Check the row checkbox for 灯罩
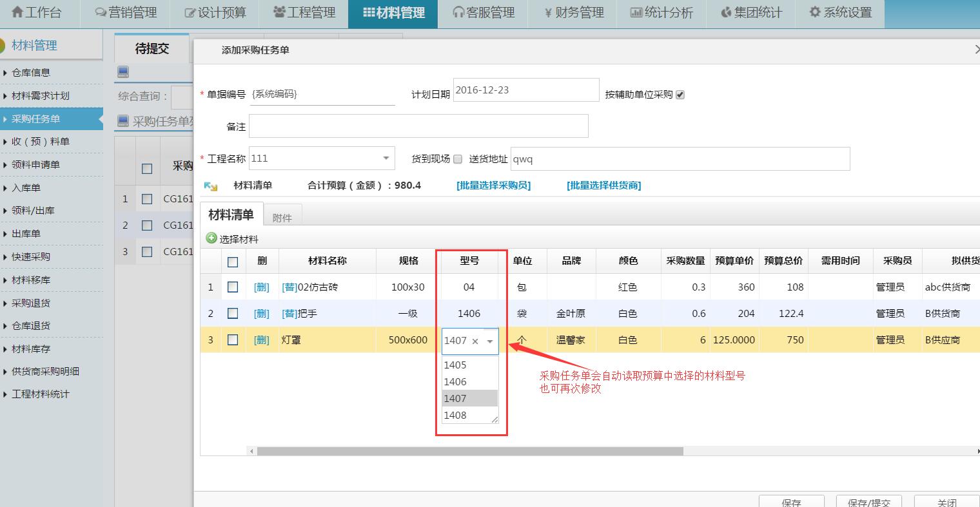The width and height of the screenshot is (980, 507). [233, 340]
